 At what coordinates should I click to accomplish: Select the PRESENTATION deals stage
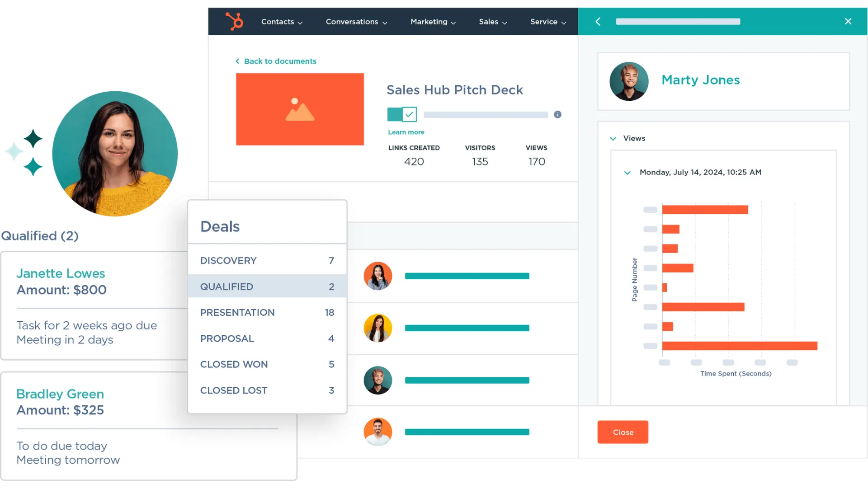(x=267, y=313)
